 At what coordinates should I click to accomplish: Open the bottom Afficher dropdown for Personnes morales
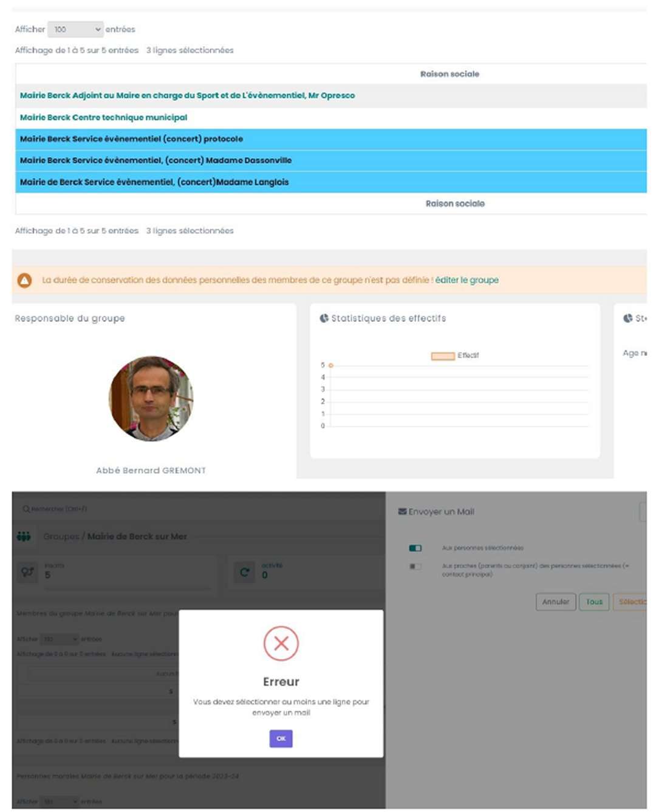[59, 801]
